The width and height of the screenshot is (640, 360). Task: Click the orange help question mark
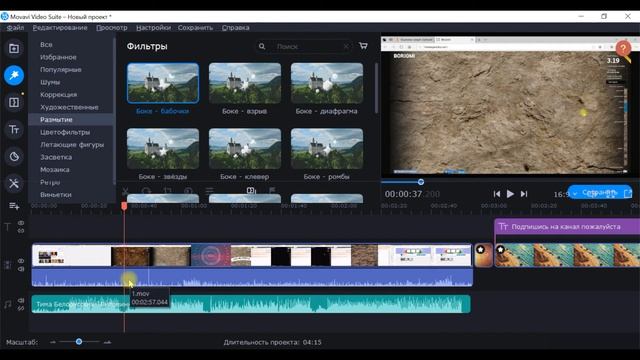pyautogui.click(x=623, y=49)
